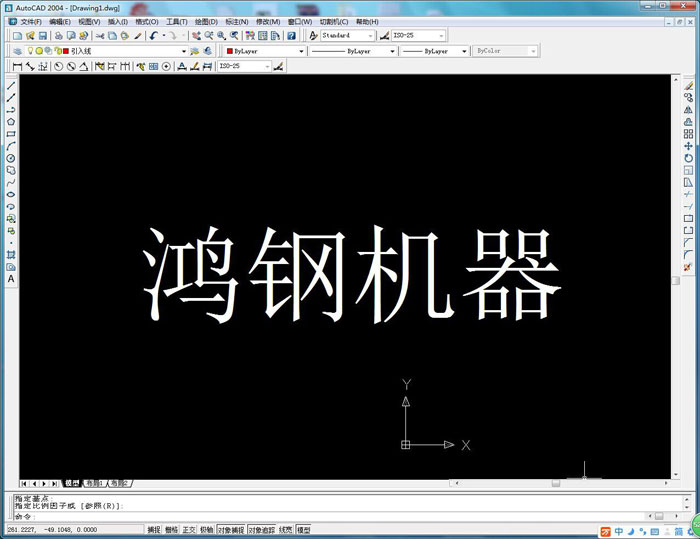Toggle the 模型 button in status bar

click(303, 530)
